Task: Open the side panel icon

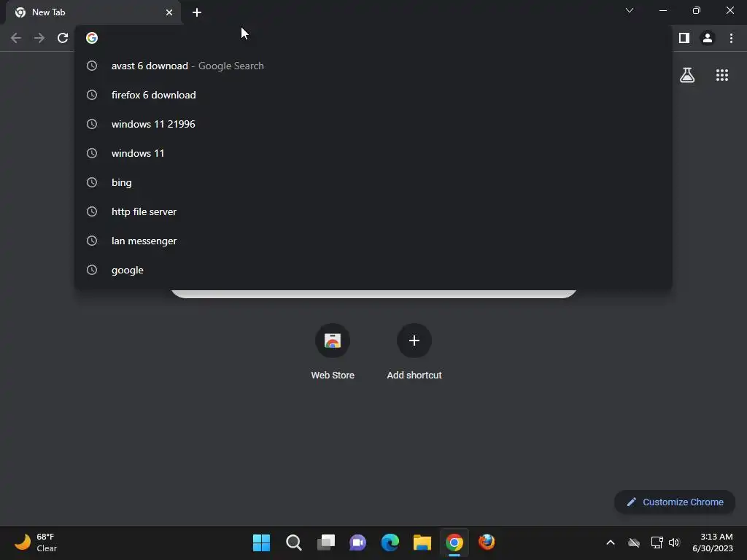Action: 684,38
